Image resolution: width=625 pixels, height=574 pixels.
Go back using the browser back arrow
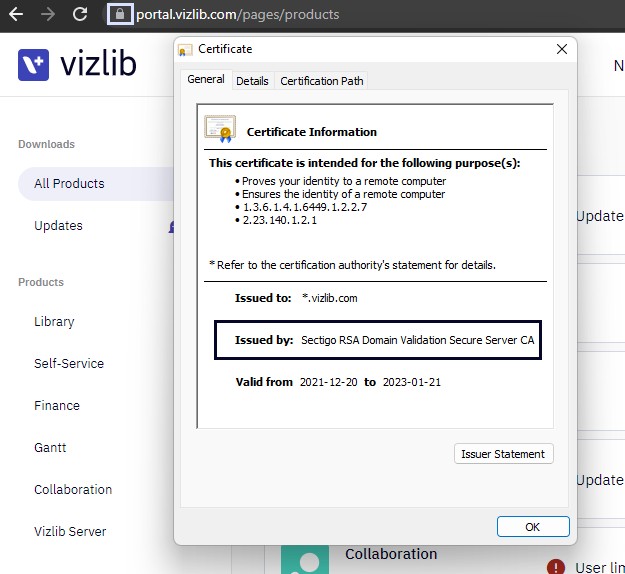pyautogui.click(x=16, y=15)
